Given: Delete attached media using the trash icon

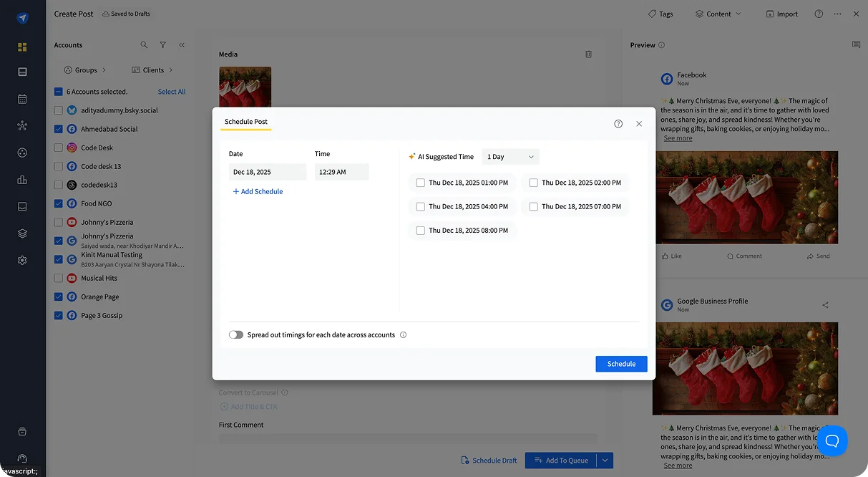Looking at the screenshot, I should pyautogui.click(x=588, y=54).
